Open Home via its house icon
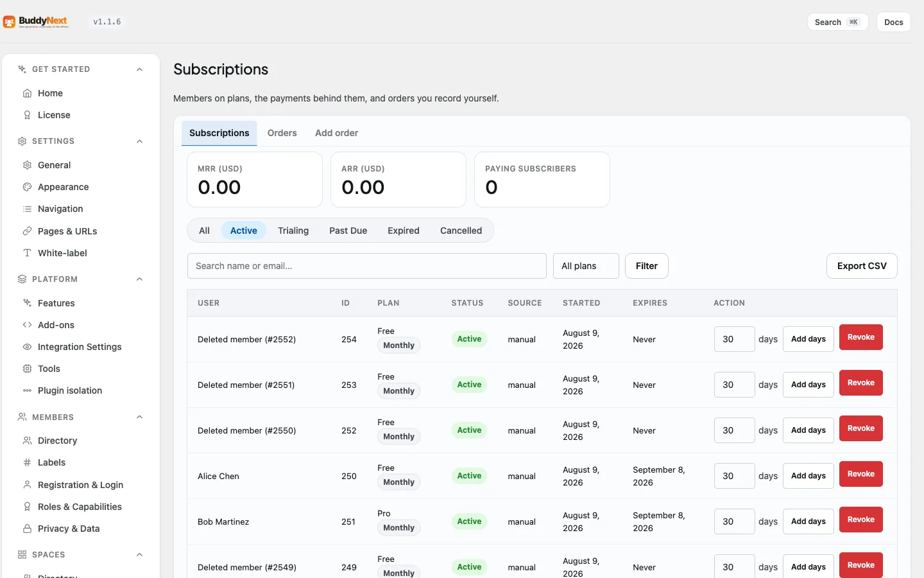Image resolution: width=924 pixels, height=578 pixels. point(27,93)
